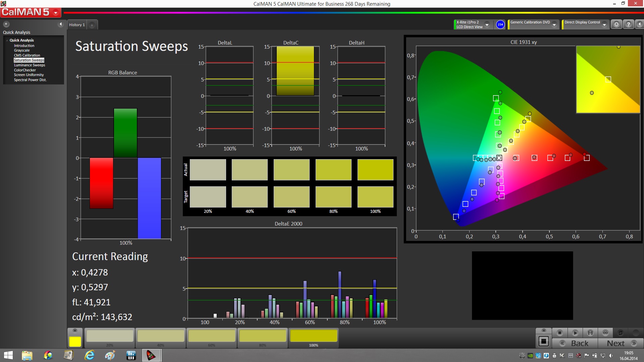Open the Windows Start button
The image size is (644, 362).
pos(8,355)
